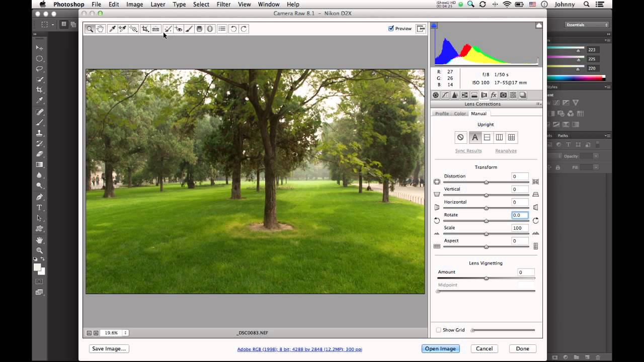Screen dimensions: 644x362
Task: Turn Upright off with the disabled icon
Action: [x=460, y=137]
